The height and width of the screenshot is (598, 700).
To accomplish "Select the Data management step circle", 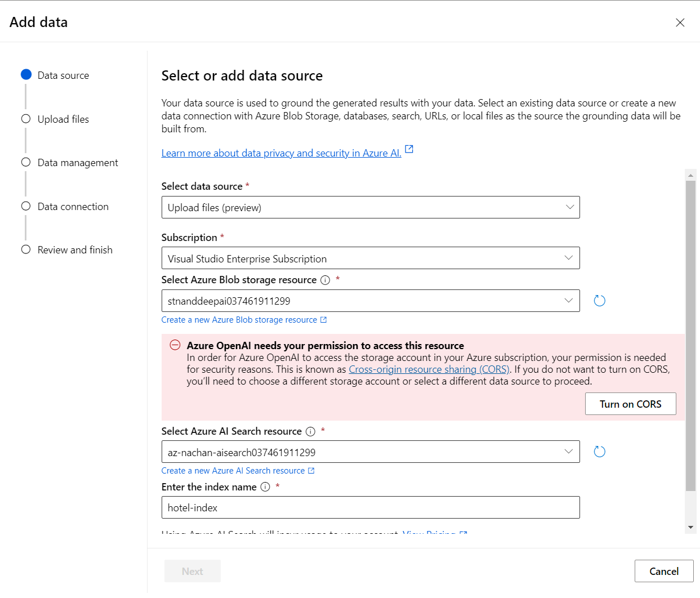I will pyautogui.click(x=26, y=162).
